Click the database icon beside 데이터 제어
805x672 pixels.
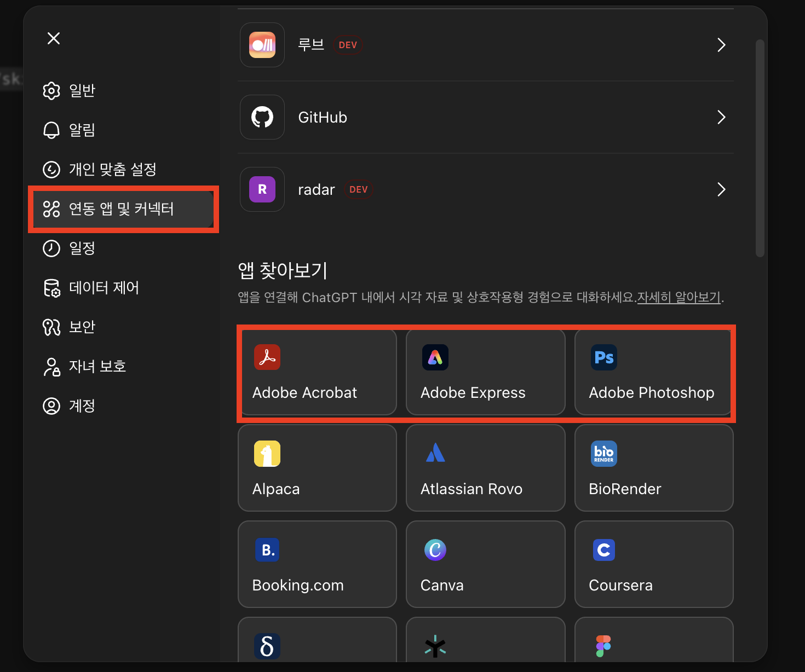(x=51, y=288)
